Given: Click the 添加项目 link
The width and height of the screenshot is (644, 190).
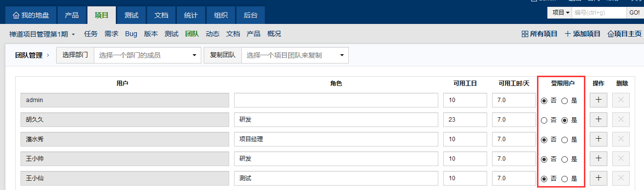Looking at the screenshot, I should click(x=582, y=34).
